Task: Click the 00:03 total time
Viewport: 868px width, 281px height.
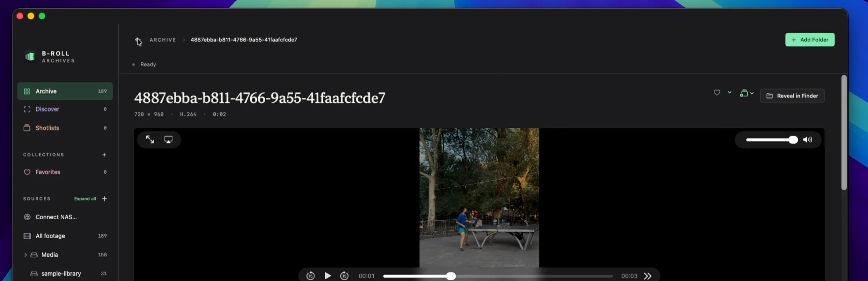Action: [x=629, y=276]
